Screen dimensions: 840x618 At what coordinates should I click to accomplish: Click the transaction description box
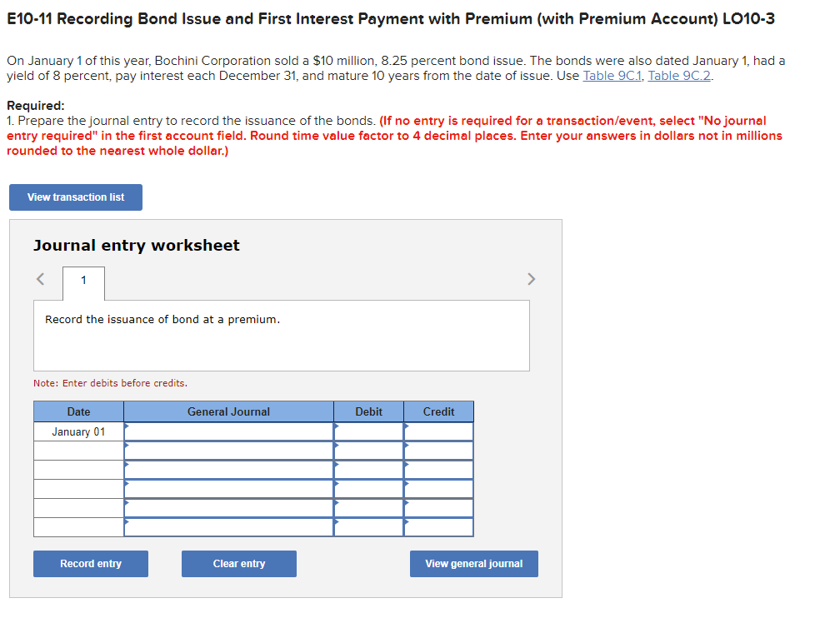281,336
